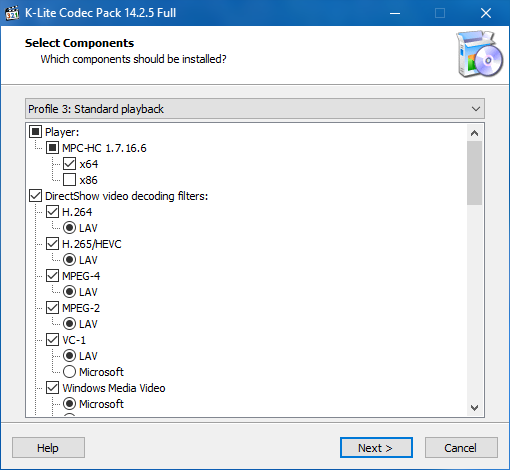Select LAV radio under H.265/HEVC
Image resolution: width=510 pixels, height=470 pixels.
tap(69, 260)
